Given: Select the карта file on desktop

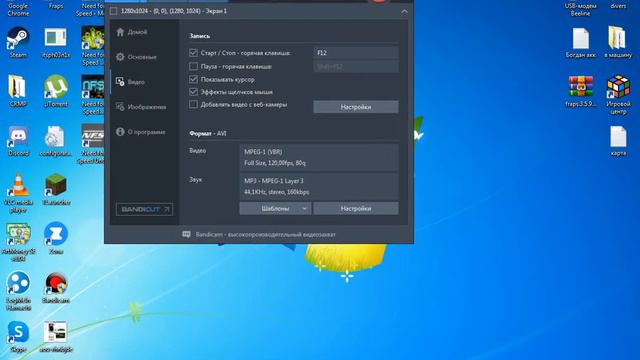Looking at the screenshot, I should tap(618, 141).
